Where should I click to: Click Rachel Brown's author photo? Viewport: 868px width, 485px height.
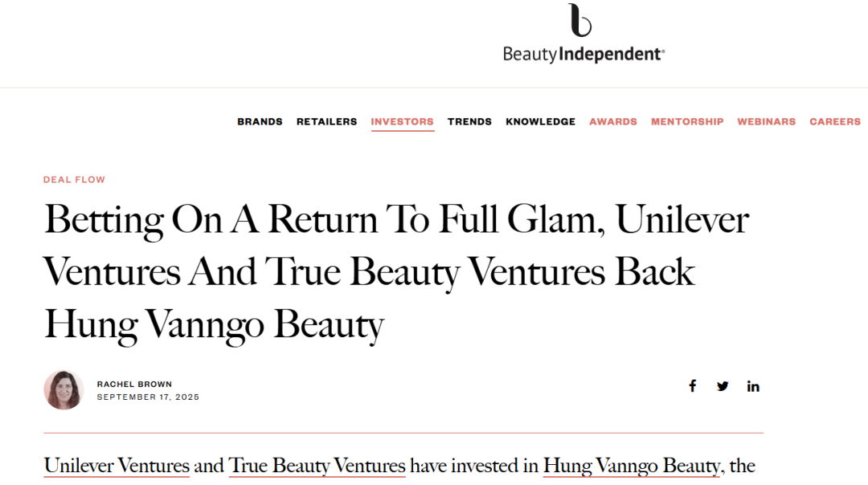(x=64, y=390)
